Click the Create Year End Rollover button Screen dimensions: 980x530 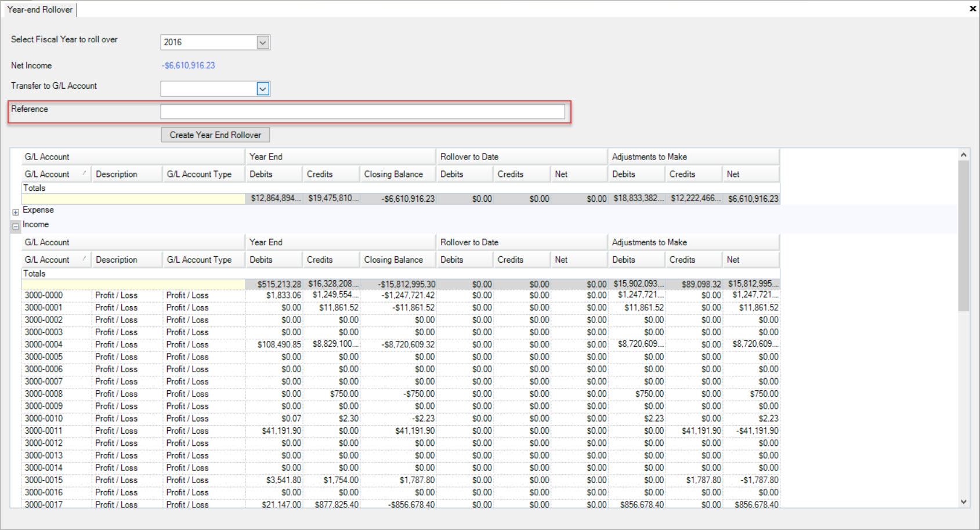215,135
